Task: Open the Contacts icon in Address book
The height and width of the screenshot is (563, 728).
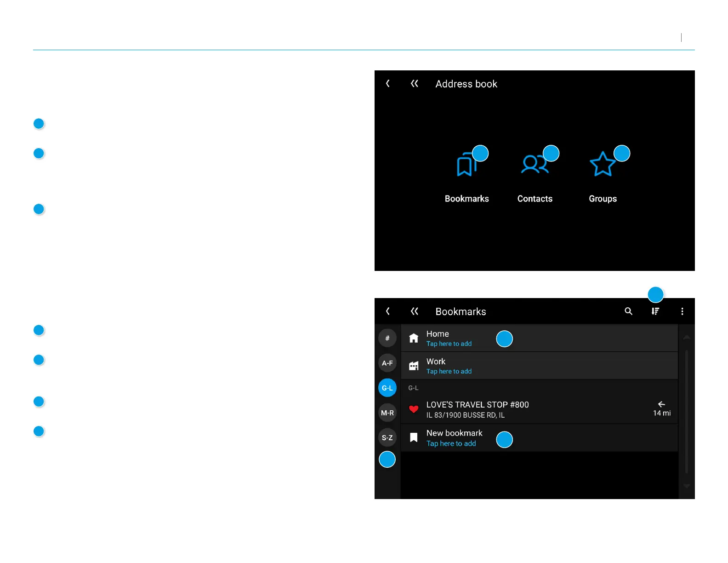Action: pyautogui.click(x=535, y=164)
